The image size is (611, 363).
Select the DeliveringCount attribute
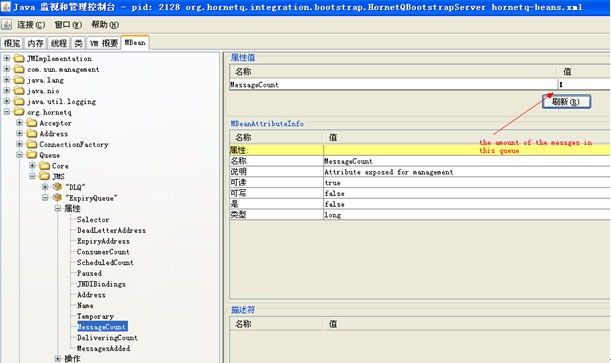pos(107,338)
